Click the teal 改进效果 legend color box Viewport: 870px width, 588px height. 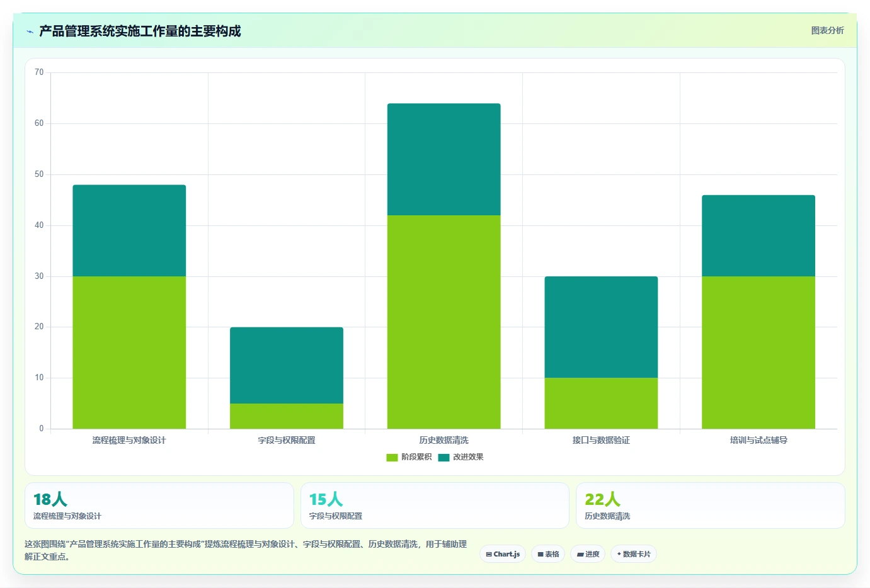pos(444,458)
